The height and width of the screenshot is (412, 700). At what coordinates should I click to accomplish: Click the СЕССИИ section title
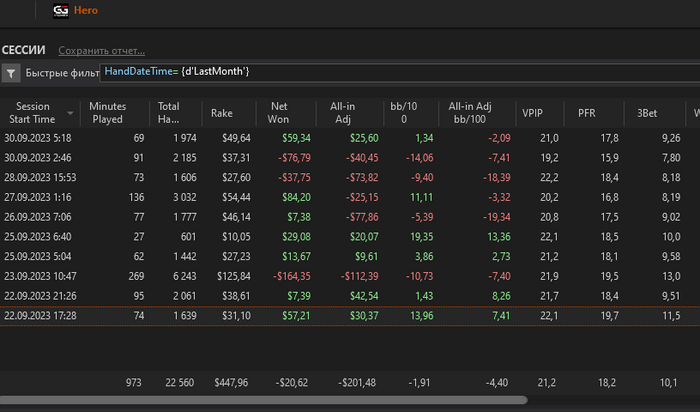pyautogui.click(x=24, y=49)
